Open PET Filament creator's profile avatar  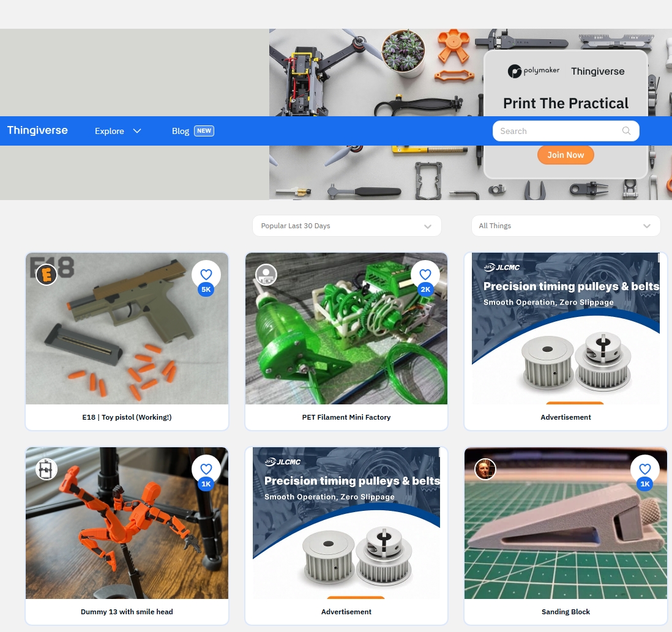(x=266, y=275)
